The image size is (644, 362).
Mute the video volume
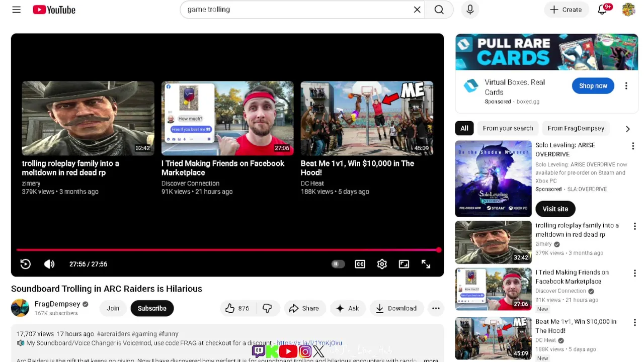pos(49,264)
